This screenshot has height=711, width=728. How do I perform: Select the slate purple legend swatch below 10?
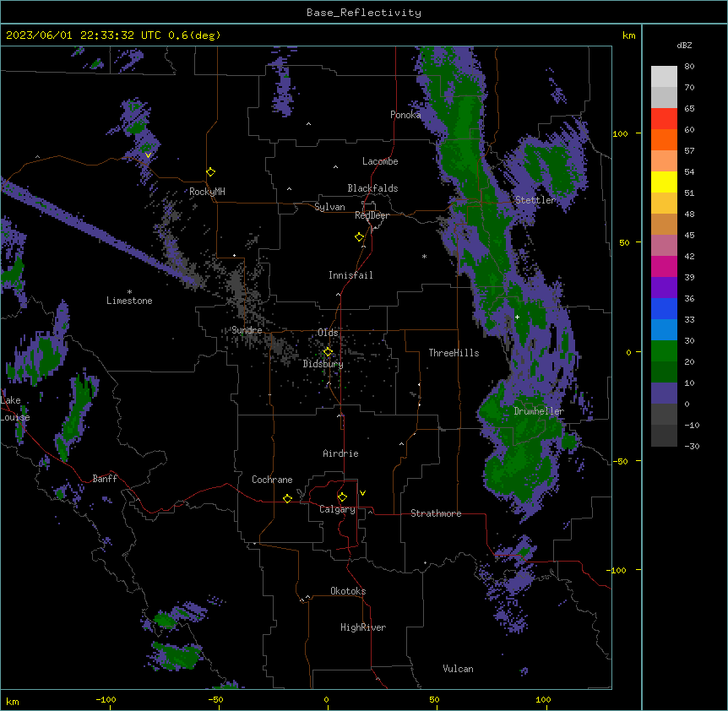(x=664, y=393)
